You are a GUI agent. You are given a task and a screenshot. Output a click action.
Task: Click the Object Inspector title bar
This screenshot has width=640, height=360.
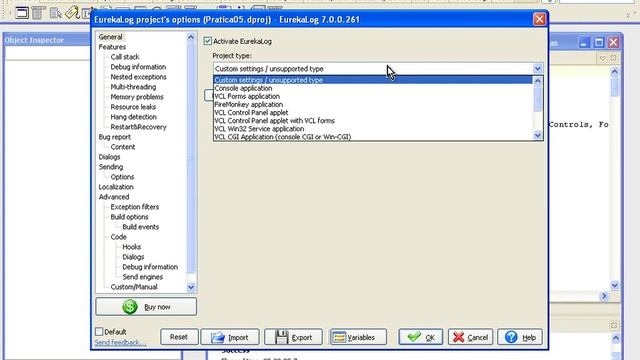[47, 40]
